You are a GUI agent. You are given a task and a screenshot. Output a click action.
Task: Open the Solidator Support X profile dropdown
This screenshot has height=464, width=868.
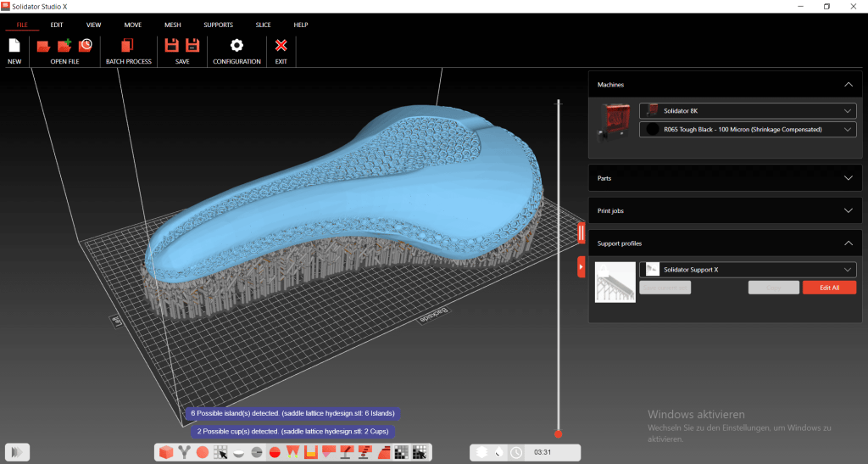(x=748, y=270)
